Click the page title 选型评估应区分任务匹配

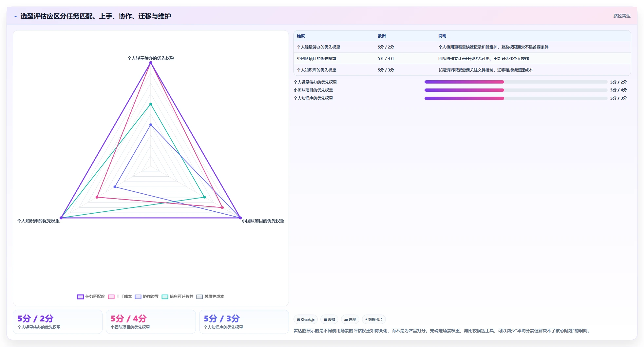coord(96,16)
